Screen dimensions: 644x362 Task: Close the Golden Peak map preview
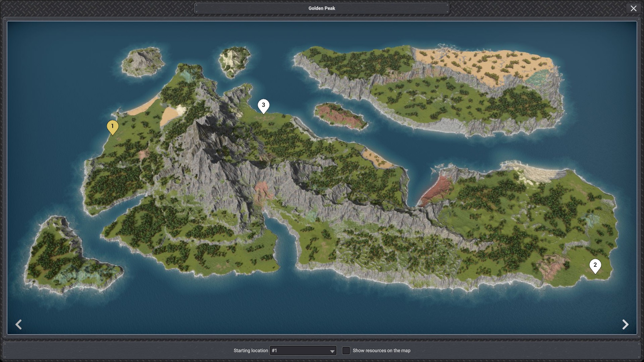(x=633, y=8)
